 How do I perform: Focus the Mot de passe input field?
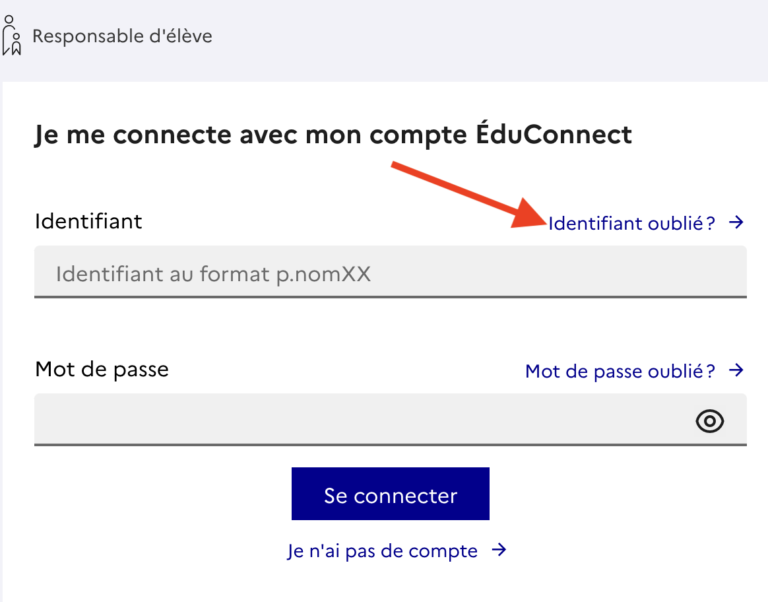360,420
